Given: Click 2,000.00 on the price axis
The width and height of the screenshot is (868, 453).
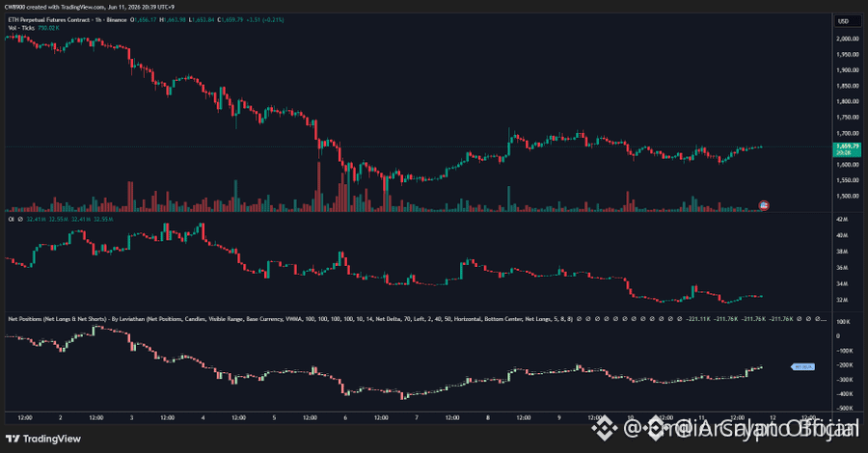Looking at the screenshot, I should pos(848,39).
